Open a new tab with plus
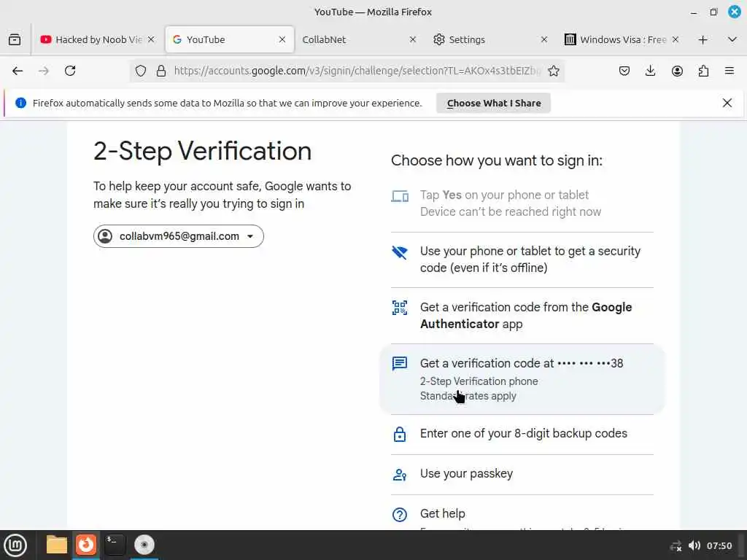747x560 pixels. coord(703,39)
